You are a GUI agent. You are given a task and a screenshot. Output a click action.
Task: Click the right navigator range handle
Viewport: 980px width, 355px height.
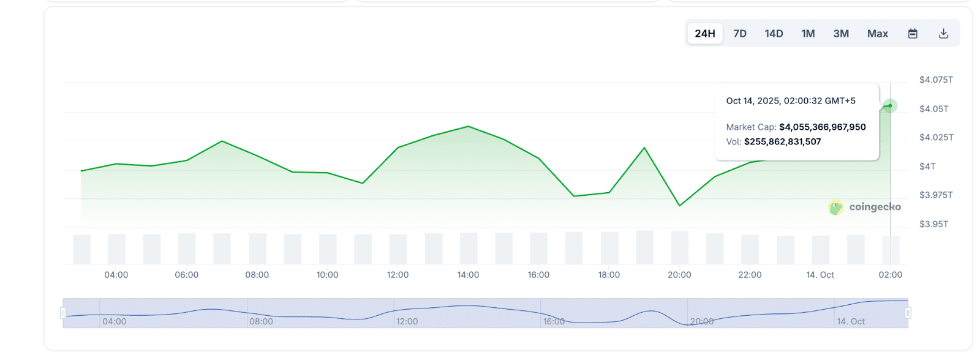(x=908, y=313)
